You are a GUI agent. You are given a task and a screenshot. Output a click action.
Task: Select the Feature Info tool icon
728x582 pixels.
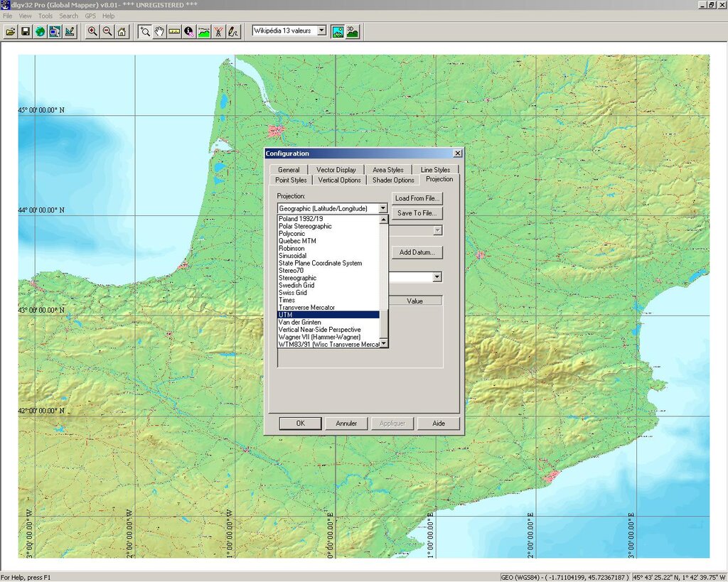tap(189, 31)
